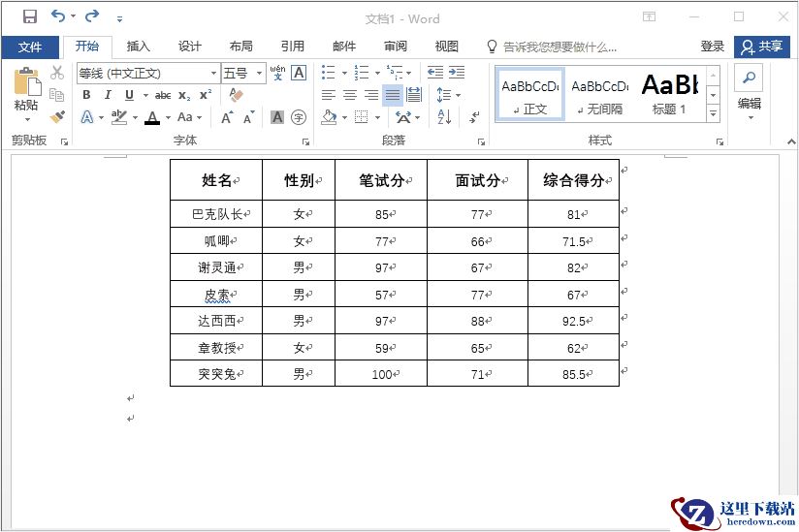Click the Sort A-Z icon
The height and width of the screenshot is (532, 799).
[x=444, y=117]
